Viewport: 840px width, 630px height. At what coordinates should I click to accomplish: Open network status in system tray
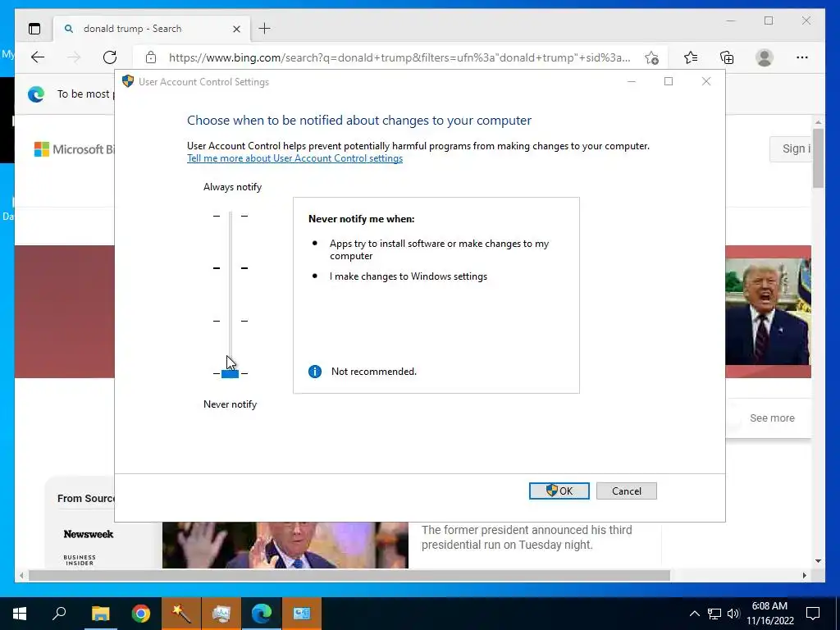(714, 614)
